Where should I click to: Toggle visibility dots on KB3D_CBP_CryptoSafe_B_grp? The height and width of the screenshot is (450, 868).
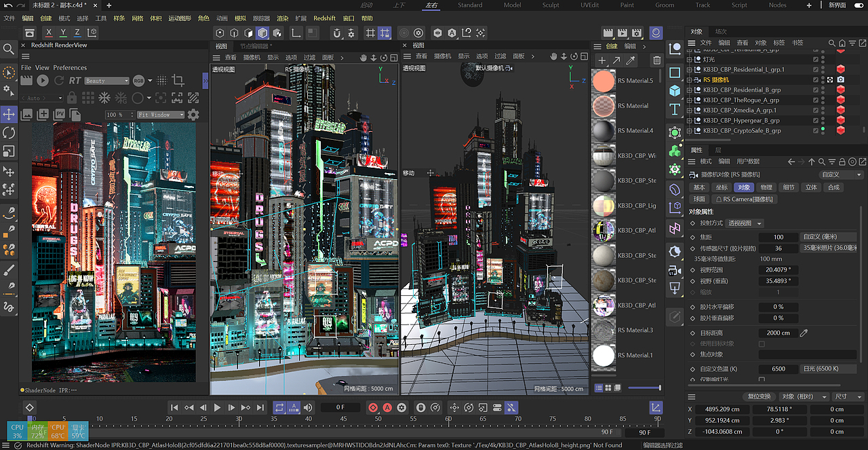[823, 130]
